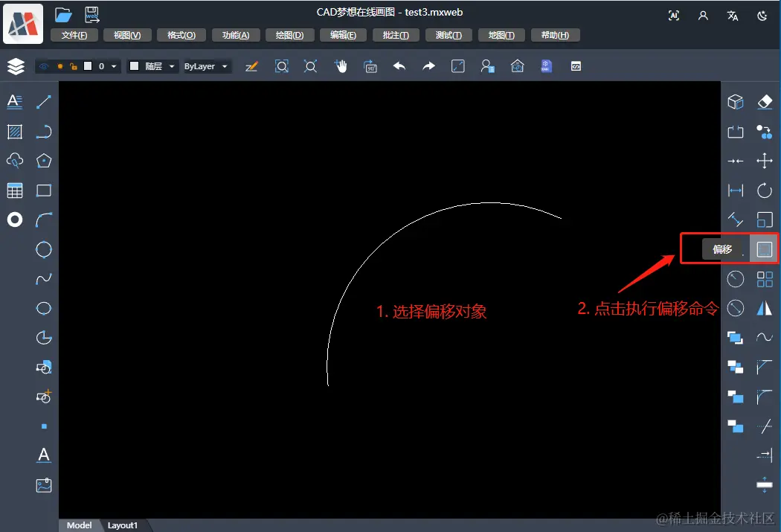Image resolution: width=781 pixels, height=532 pixels.
Task: Open the 格式(O) menu
Action: point(181,35)
